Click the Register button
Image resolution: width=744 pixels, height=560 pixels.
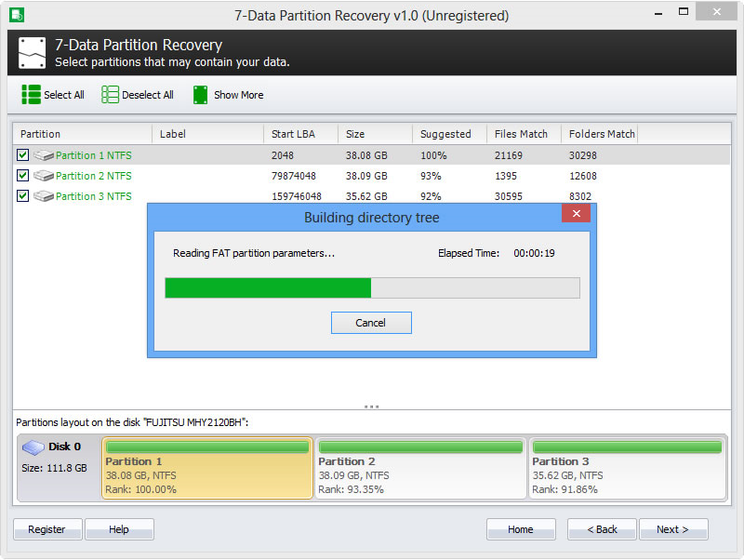click(47, 529)
